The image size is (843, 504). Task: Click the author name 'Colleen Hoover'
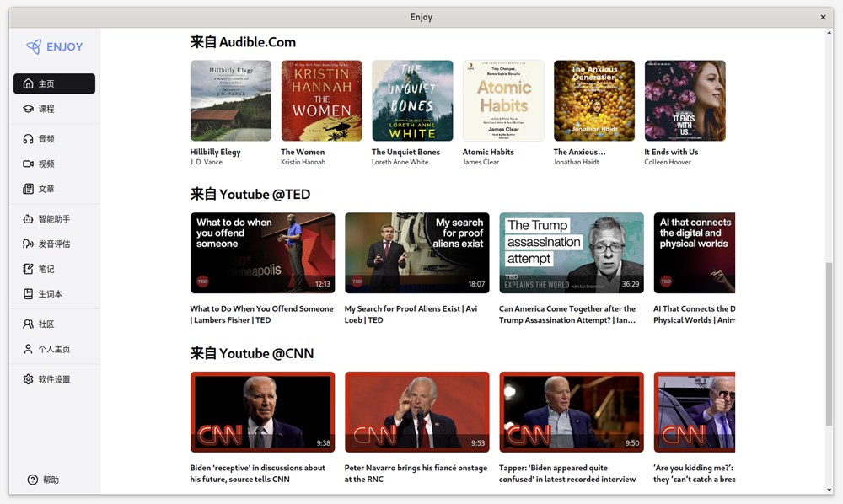[667, 162]
